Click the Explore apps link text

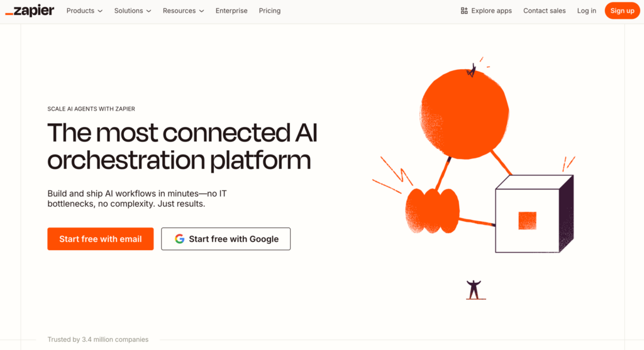tap(492, 11)
